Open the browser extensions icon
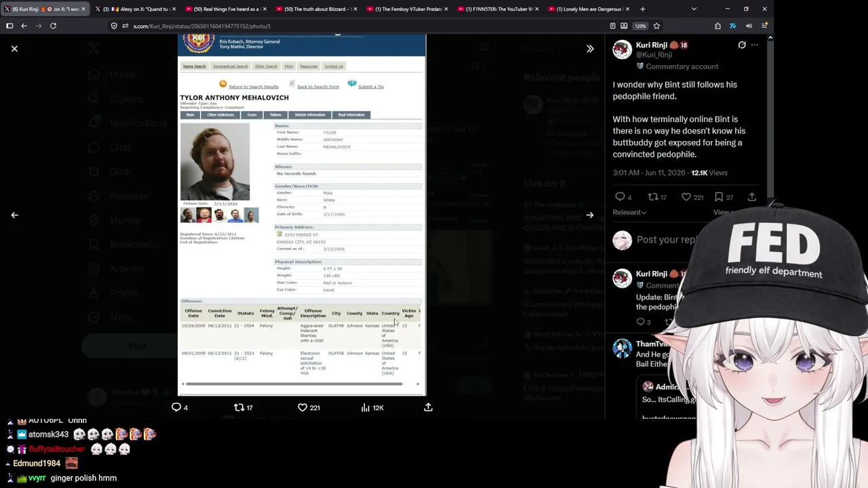This screenshot has height=488, width=868. [x=717, y=26]
